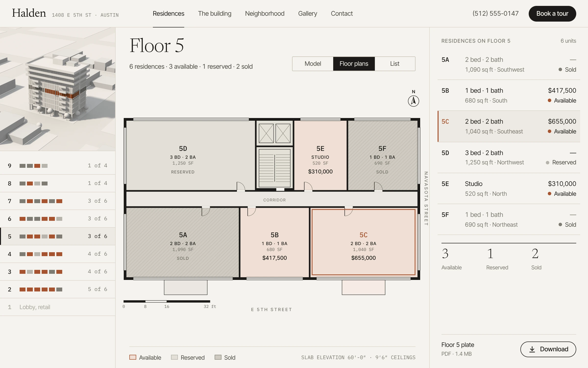Screen dimensions: 588x368
Task: Select floor 8 in the floor list
Action: click(x=58, y=183)
